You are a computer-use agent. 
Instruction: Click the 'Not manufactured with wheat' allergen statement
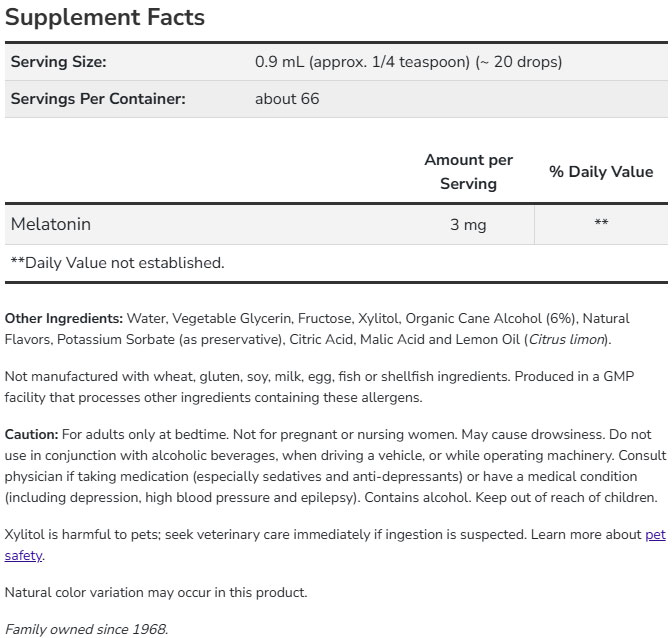[200, 377]
